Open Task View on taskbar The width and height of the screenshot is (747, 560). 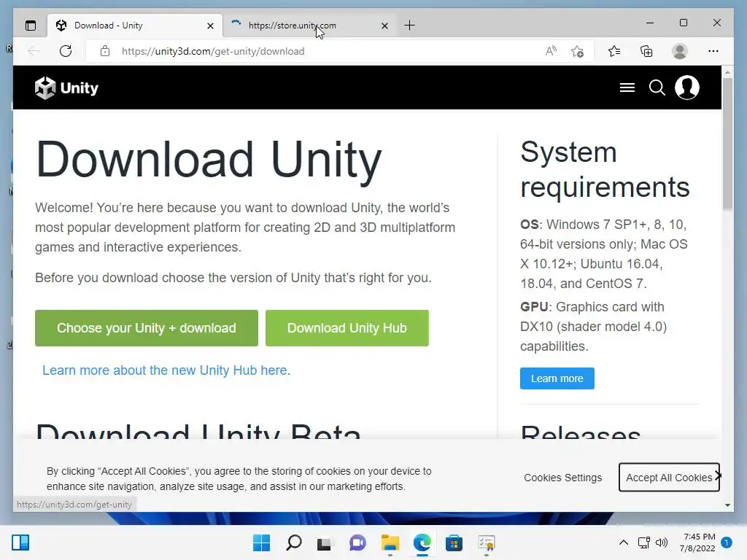click(x=325, y=542)
